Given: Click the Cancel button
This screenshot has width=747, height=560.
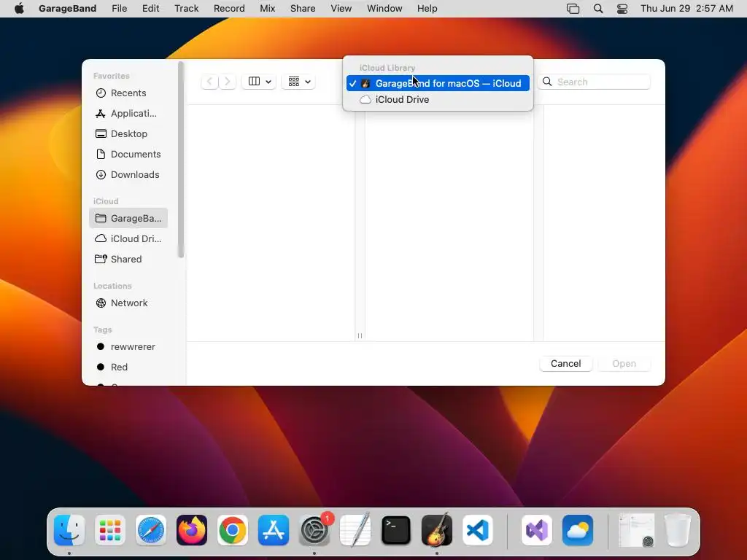Looking at the screenshot, I should [x=565, y=363].
